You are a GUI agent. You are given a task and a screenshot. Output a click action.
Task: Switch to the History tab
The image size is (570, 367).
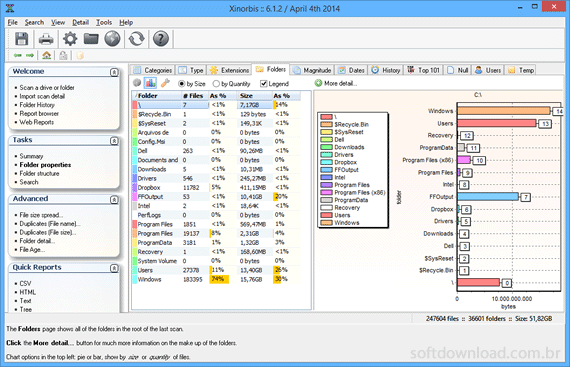coord(386,70)
